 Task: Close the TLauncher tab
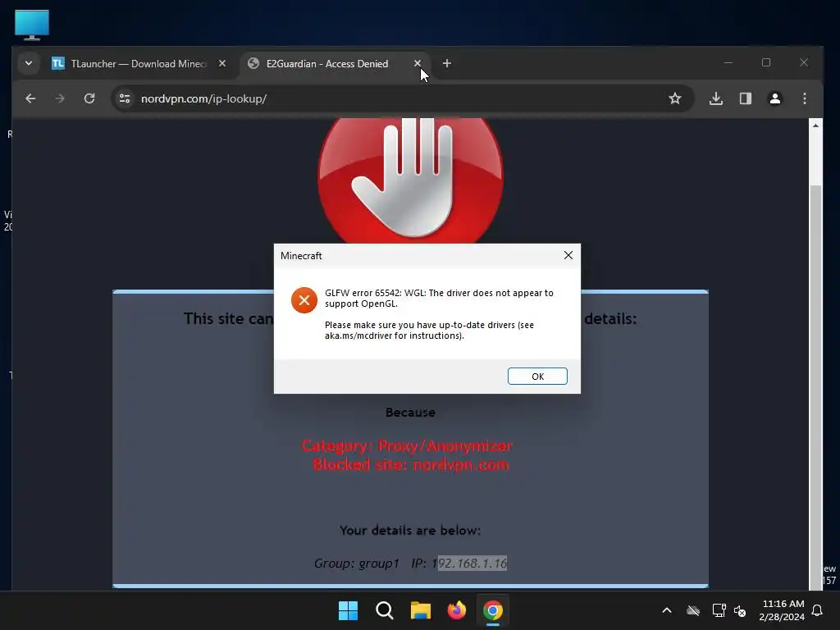[x=222, y=63]
